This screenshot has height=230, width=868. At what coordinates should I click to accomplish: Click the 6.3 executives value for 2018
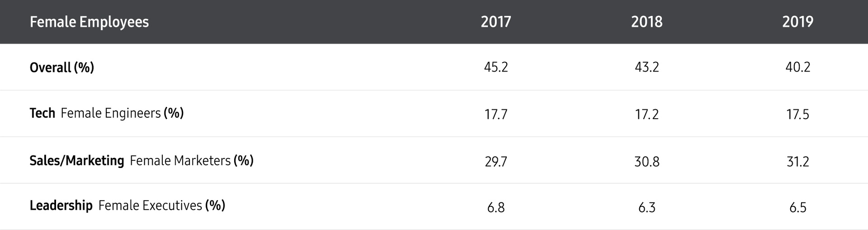point(647,207)
